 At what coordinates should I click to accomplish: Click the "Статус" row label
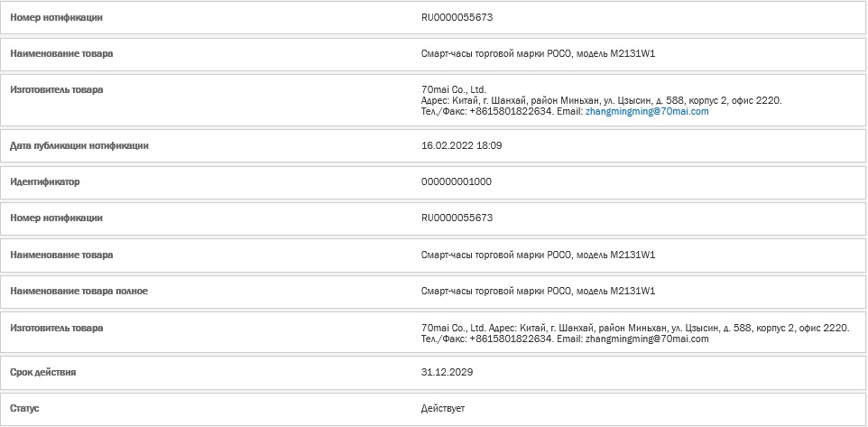click(24, 408)
